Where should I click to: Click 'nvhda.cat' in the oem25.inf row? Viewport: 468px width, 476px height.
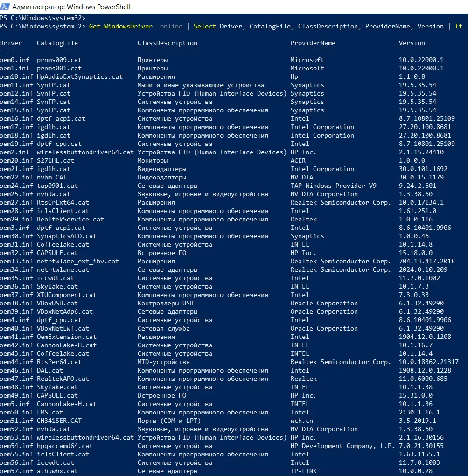click(x=54, y=194)
